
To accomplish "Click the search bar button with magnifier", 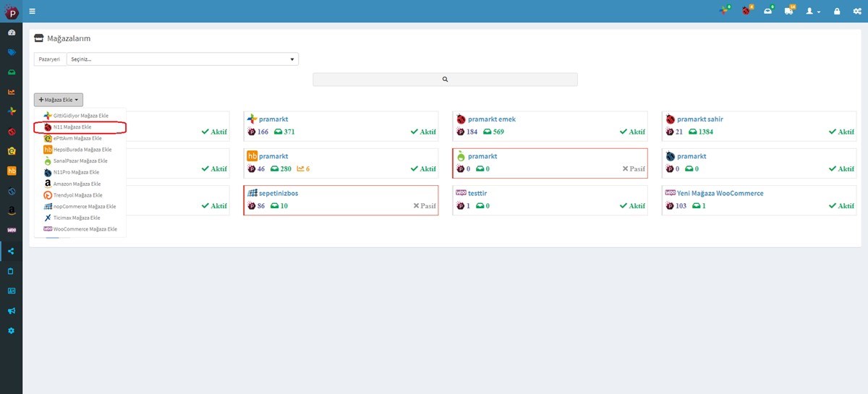I will click(445, 80).
